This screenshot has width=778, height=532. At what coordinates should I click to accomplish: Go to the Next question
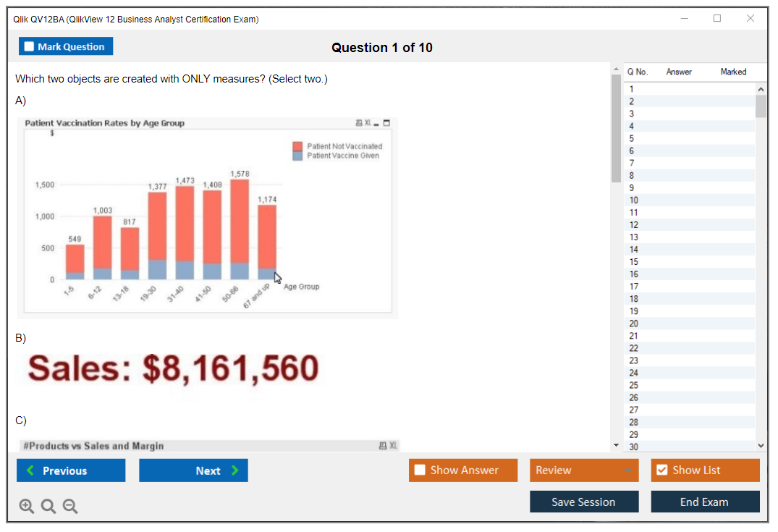pyautogui.click(x=193, y=470)
